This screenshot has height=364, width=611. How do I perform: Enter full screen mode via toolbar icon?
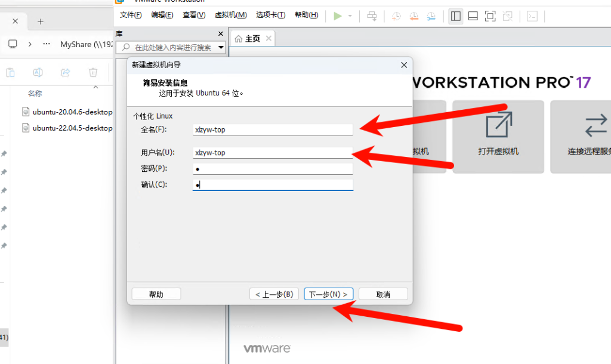pos(490,16)
